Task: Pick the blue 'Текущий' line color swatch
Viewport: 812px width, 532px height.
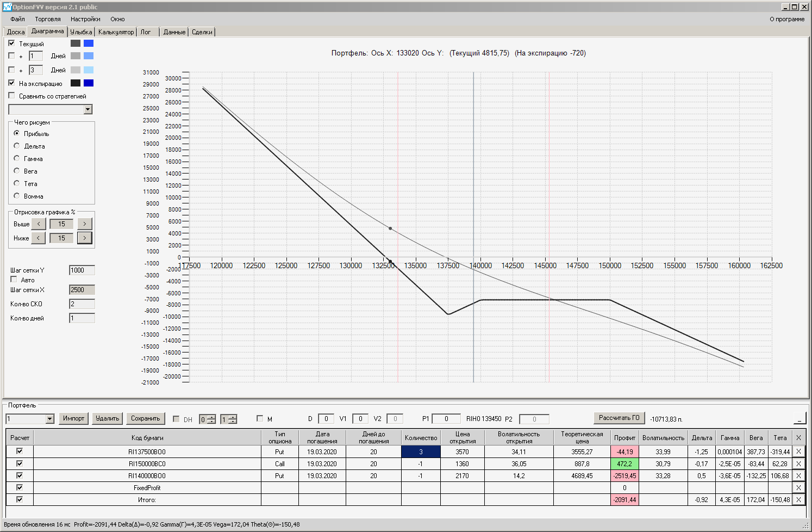Action: (x=89, y=44)
